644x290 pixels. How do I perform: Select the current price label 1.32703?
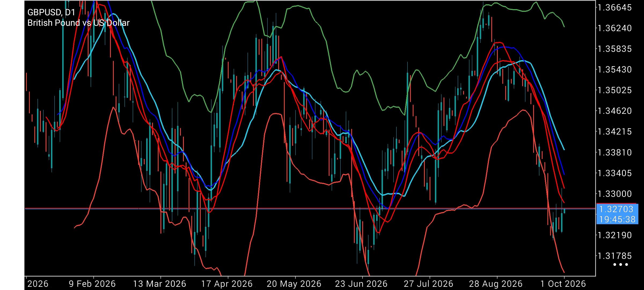[616, 209]
